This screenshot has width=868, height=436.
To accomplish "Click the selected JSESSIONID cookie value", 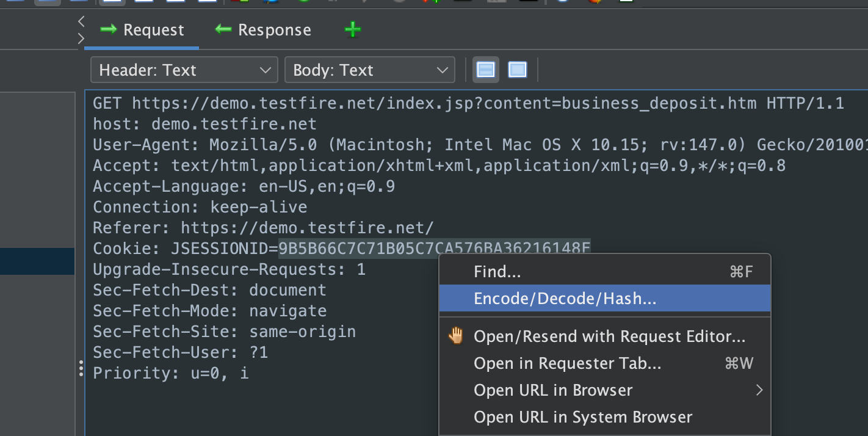I will coord(434,248).
